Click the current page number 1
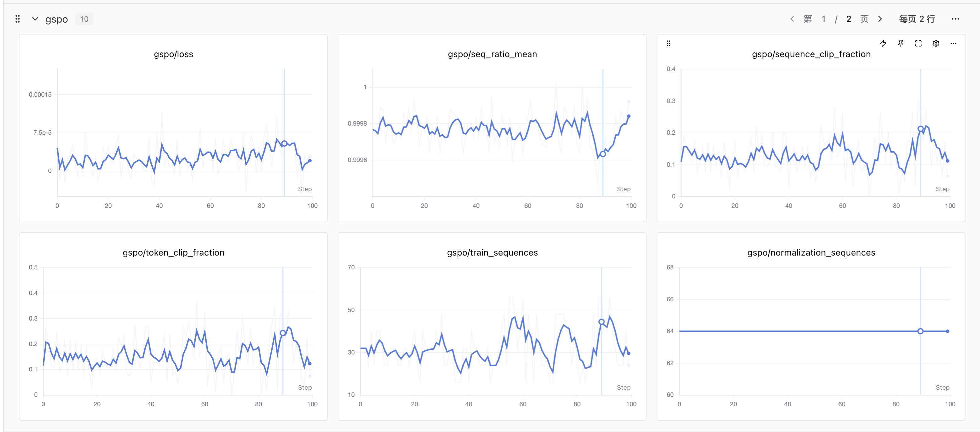980x432 pixels. pos(824,19)
